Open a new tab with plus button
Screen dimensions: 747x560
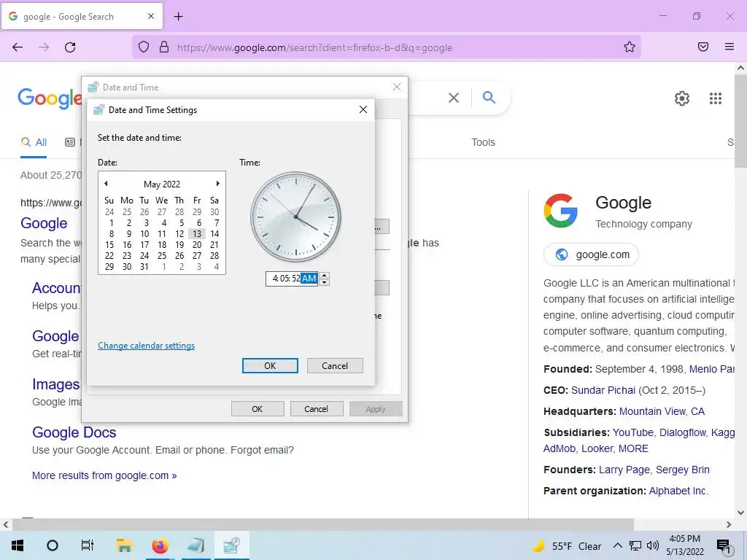[x=178, y=17]
